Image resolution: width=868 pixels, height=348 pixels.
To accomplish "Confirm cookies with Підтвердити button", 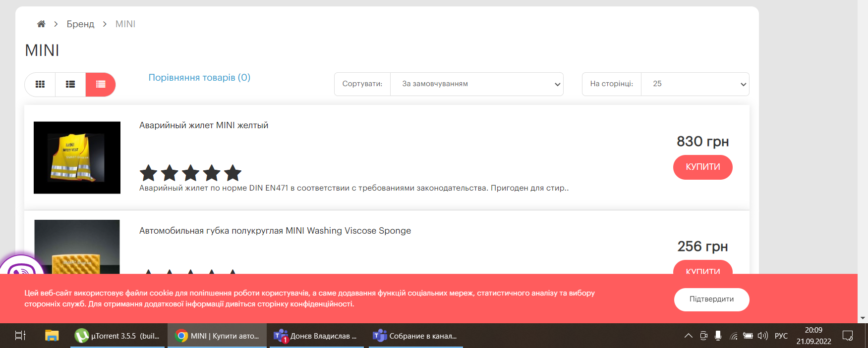I will click(711, 299).
